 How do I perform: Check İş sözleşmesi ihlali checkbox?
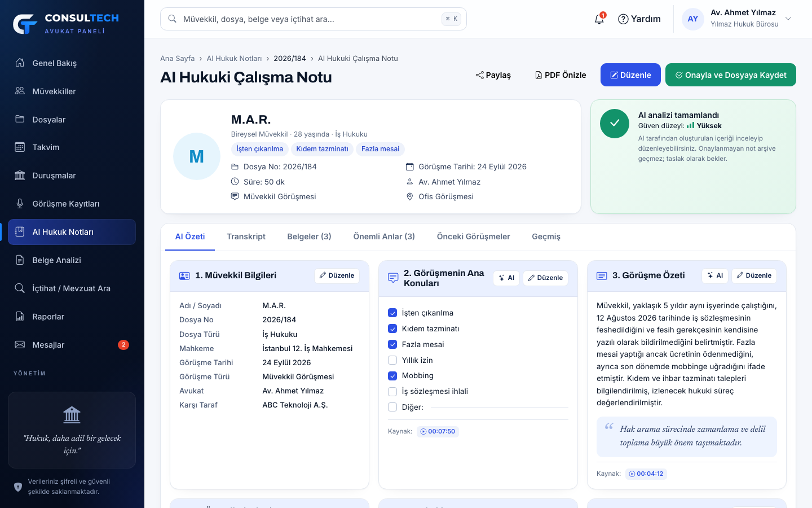(392, 392)
